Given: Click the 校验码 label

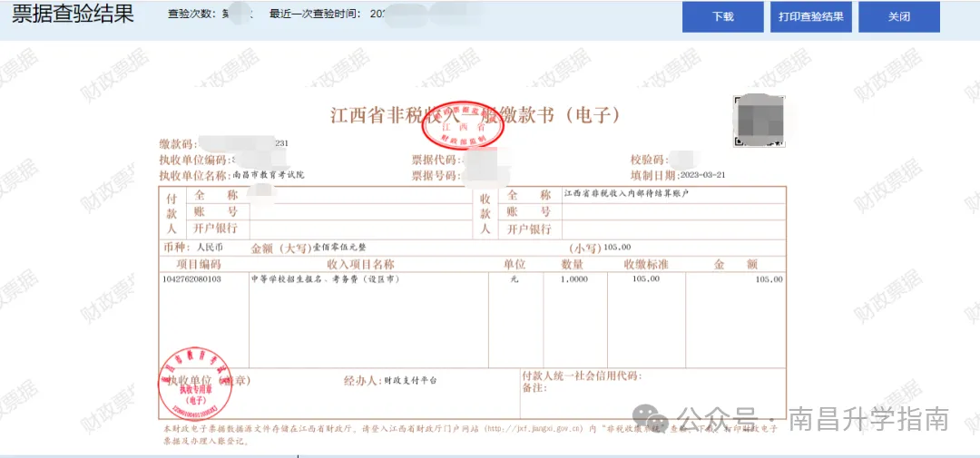Looking at the screenshot, I should click(x=650, y=160).
